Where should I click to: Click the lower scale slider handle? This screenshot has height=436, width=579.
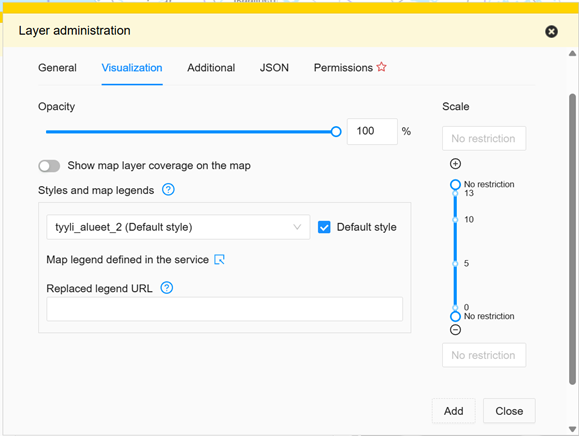[455, 316]
